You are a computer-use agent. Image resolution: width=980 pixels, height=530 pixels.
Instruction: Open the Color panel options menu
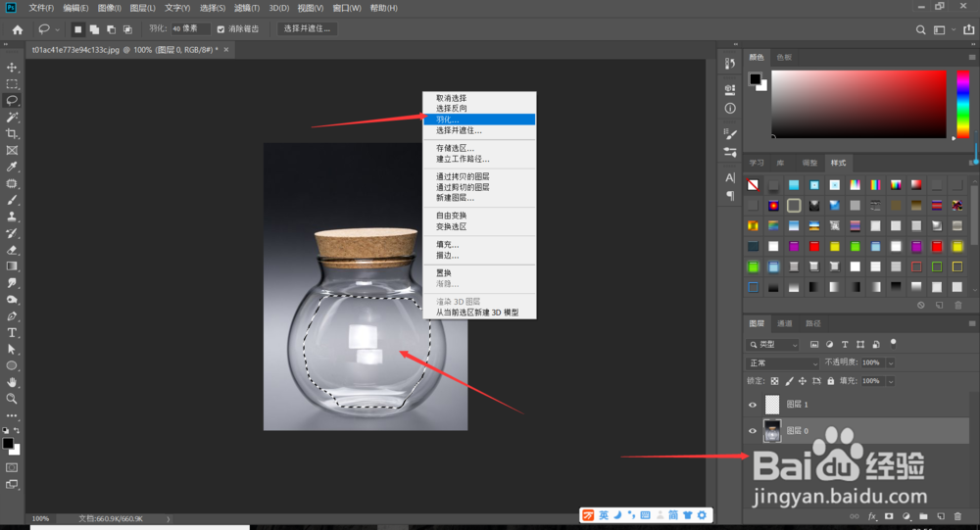[972, 57]
